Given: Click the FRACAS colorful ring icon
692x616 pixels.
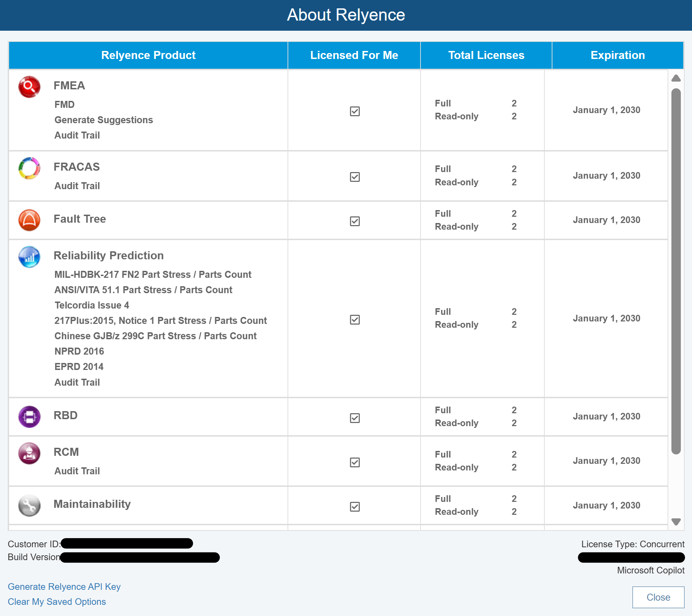Looking at the screenshot, I should click(29, 168).
